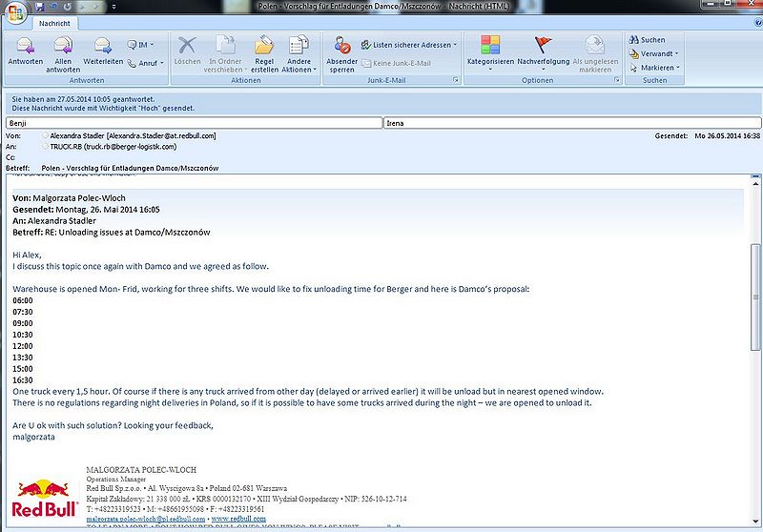Open the IM dropdown
Screen dimensions: 763x532
140,45
